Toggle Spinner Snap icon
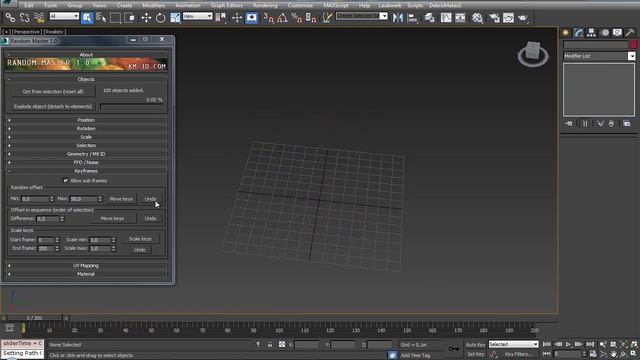The height and width of the screenshot is (360, 640). coord(311,18)
